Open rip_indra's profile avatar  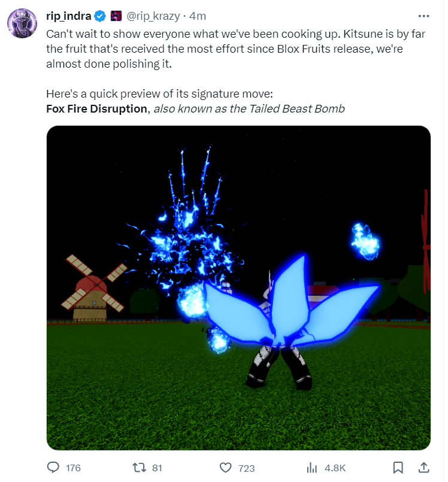[x=22, y=23]
